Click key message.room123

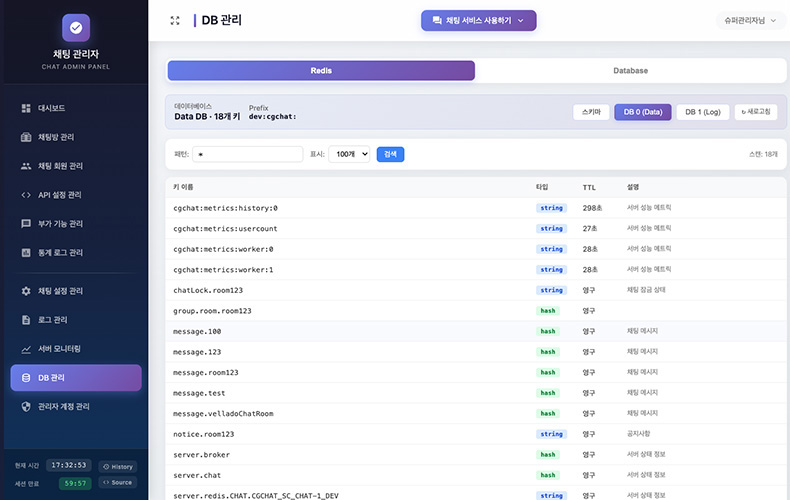coord(206,373)
